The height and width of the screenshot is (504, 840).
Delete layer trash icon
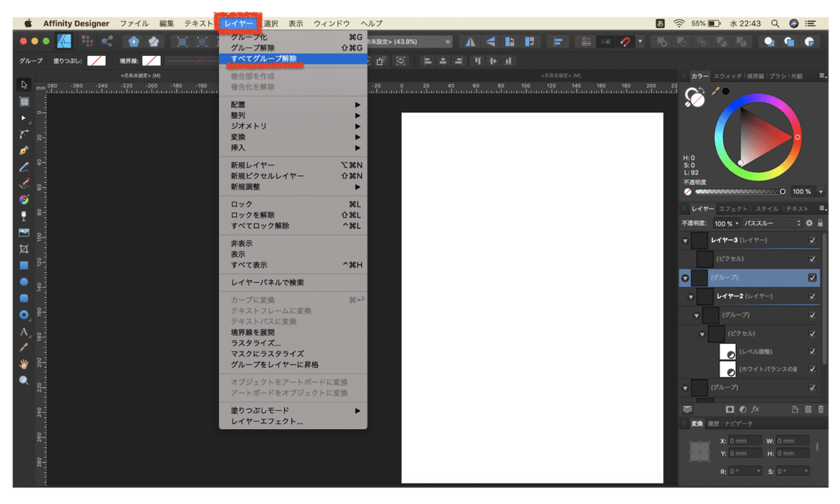pos(820,409)
